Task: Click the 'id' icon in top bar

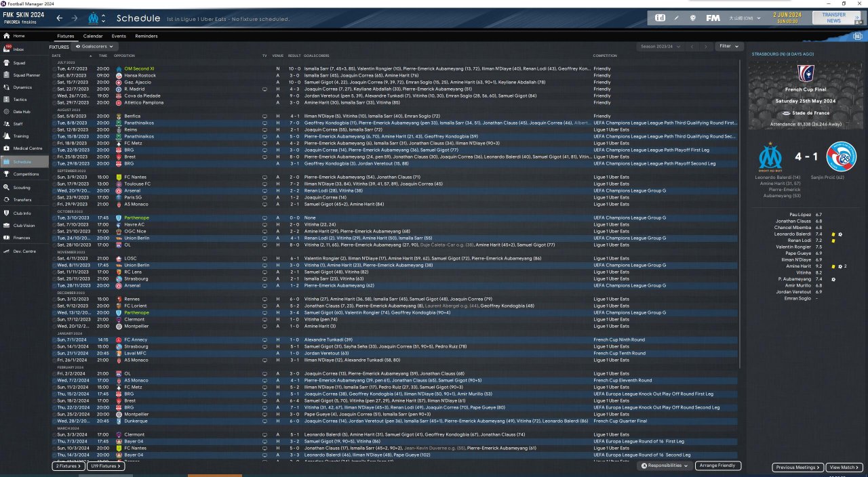Action: [x=660, y=18]
